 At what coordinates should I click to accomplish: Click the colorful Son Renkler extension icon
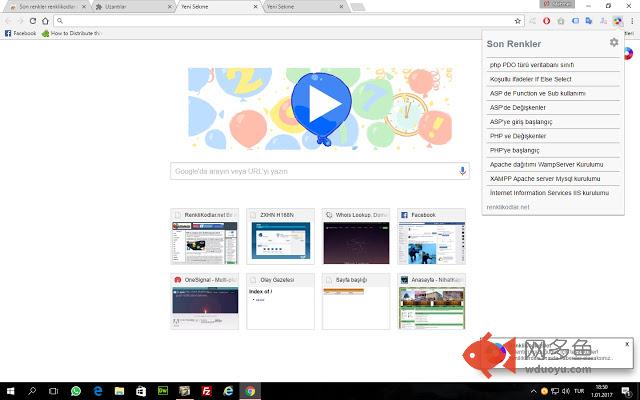pyautogui.click(x=618, y=21)
